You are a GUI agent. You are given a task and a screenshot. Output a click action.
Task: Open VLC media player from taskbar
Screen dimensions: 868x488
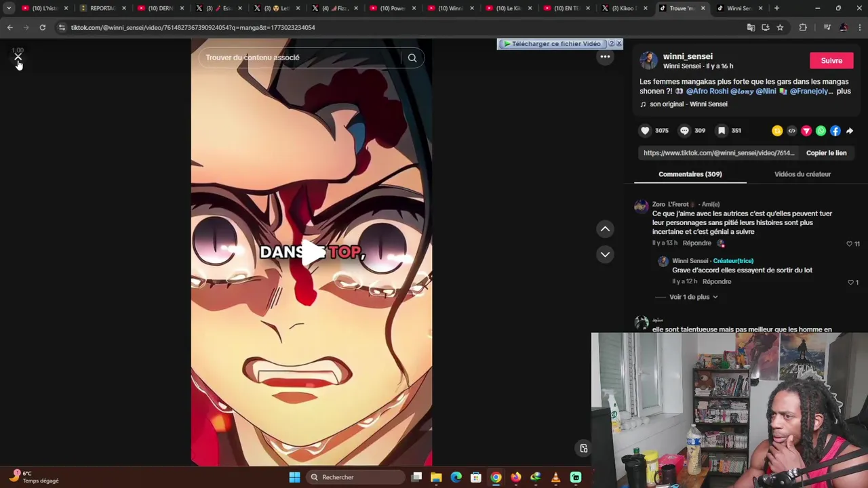555,477
